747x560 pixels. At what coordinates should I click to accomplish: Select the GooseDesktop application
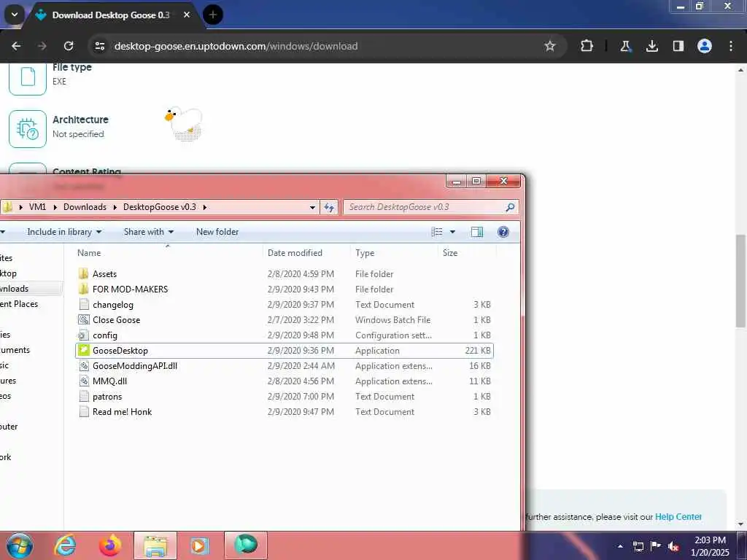(285, 351)
